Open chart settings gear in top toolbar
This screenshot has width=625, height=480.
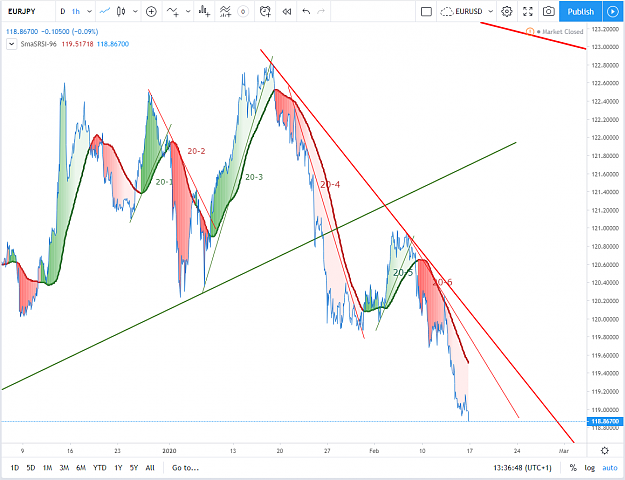point(507,12)
